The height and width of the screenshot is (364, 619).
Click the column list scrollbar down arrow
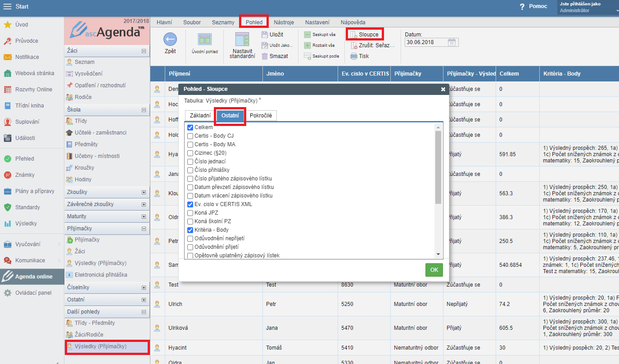tap(438, 254)
